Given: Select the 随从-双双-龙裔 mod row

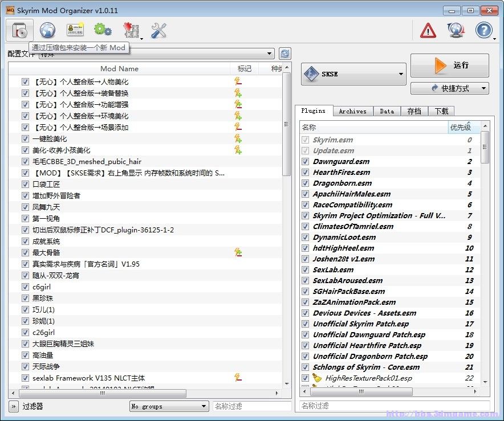Looking at the screenshot, I should pos(145,275).
